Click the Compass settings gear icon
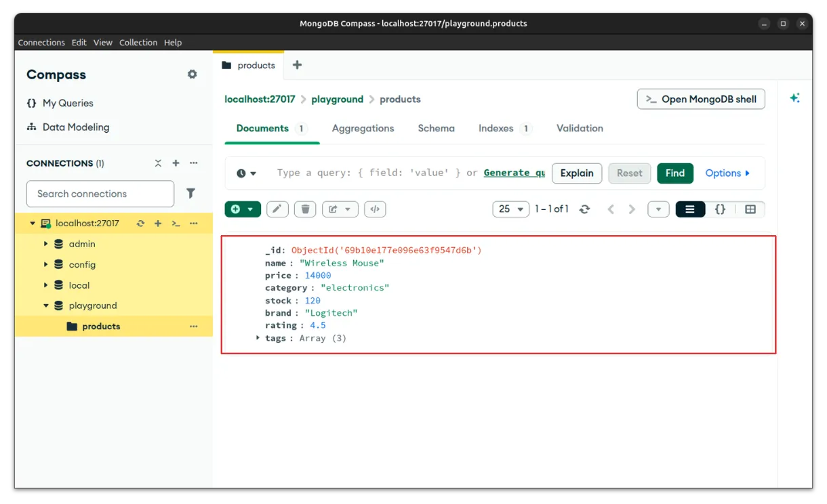Viewport: 827px width, 504px height. 193,75
